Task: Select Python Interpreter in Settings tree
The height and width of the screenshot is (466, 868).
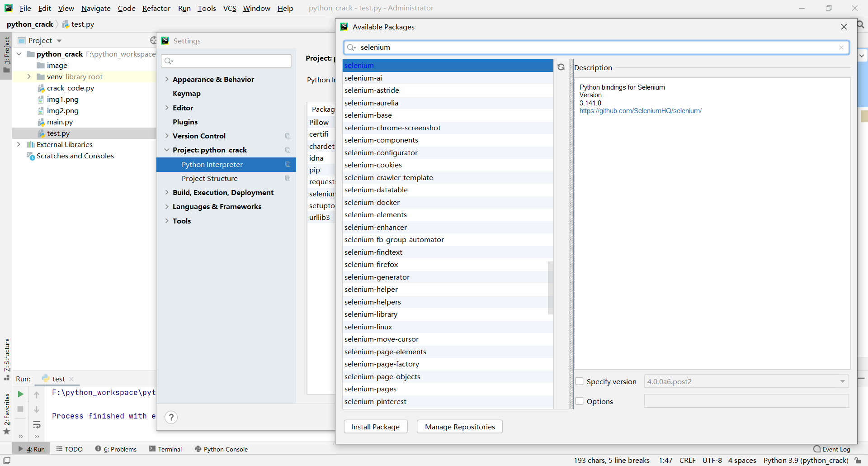Action: click(226, 164)
